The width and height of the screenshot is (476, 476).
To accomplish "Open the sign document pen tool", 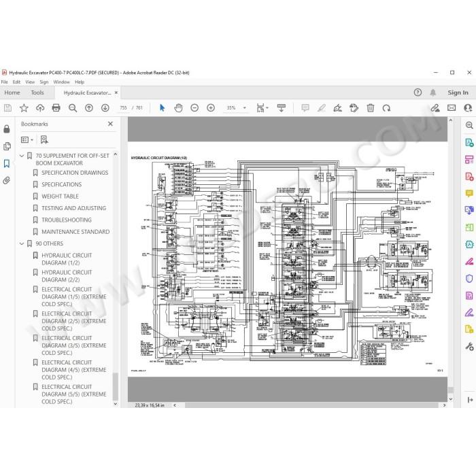I will 337,107.
